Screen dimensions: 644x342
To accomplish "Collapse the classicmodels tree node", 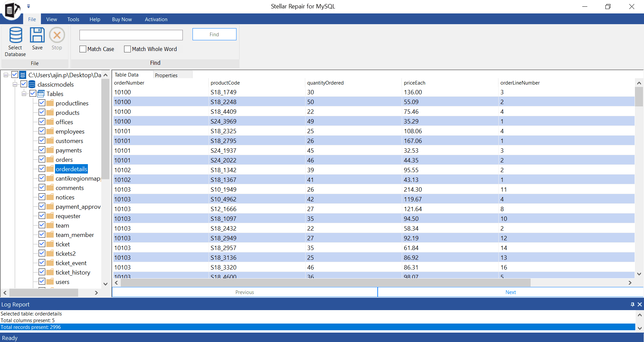I will click(15, 84).
